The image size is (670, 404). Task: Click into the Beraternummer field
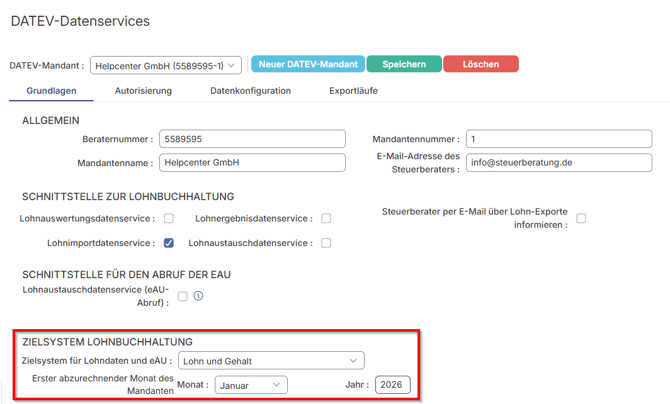tap(252, 140)
